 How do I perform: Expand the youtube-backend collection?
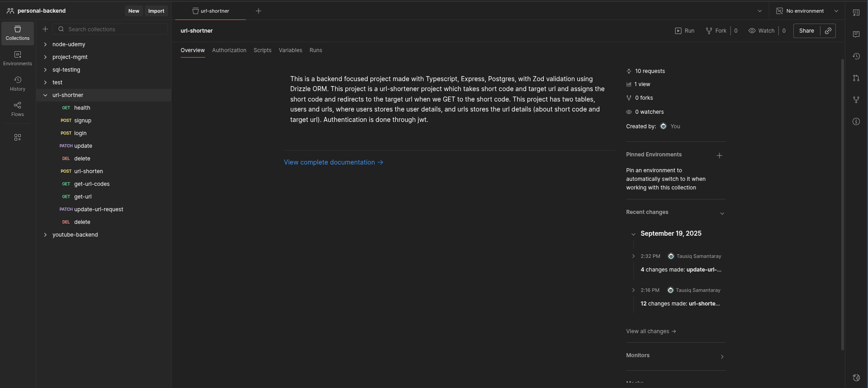(x=45, y=235)
